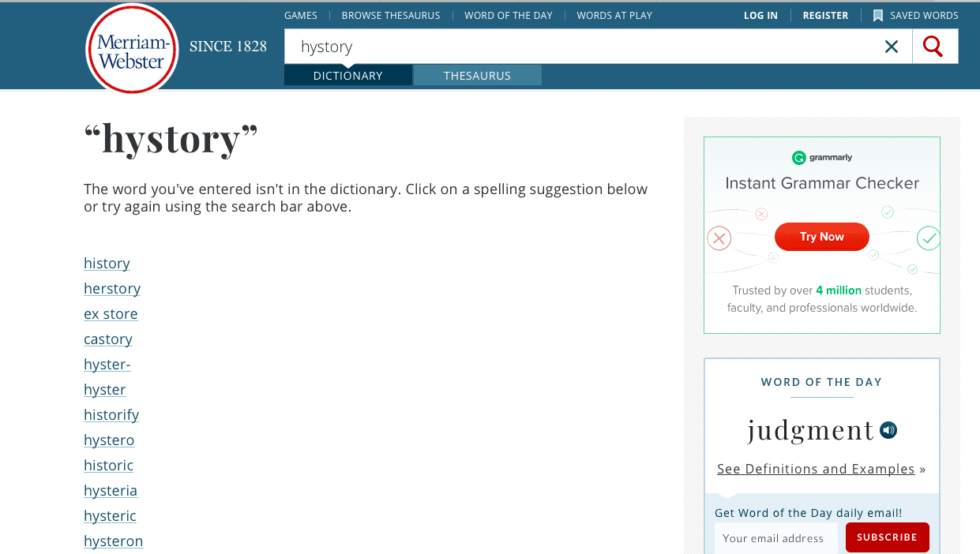The image size is (980, 554).
Task: Click the Register link
Action: pyautogui.click(x=825, y=15)
